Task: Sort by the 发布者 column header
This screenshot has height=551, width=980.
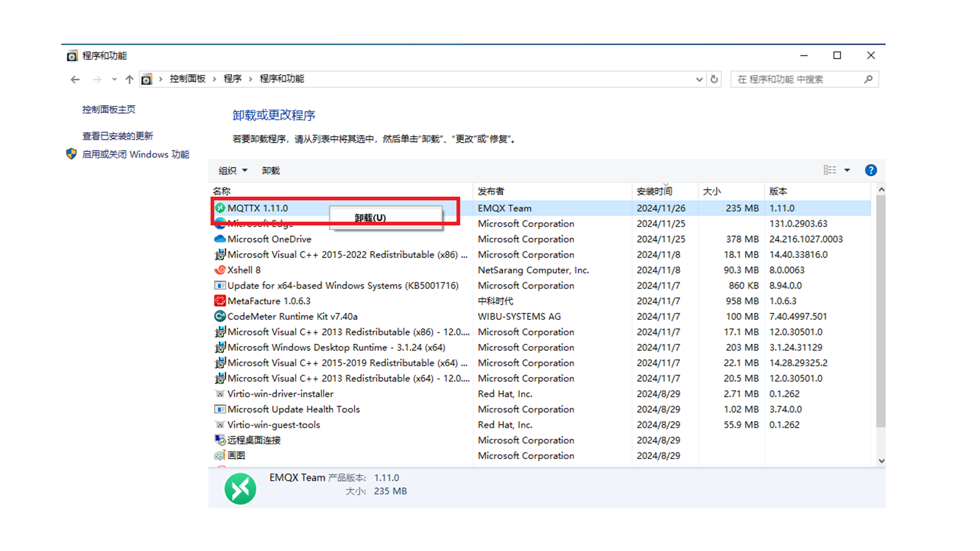Action: 552,191
